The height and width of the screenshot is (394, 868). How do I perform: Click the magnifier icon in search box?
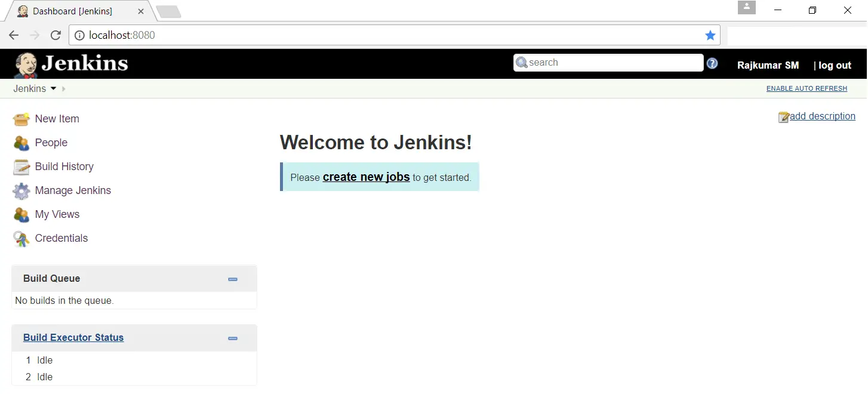coord(522,63)
